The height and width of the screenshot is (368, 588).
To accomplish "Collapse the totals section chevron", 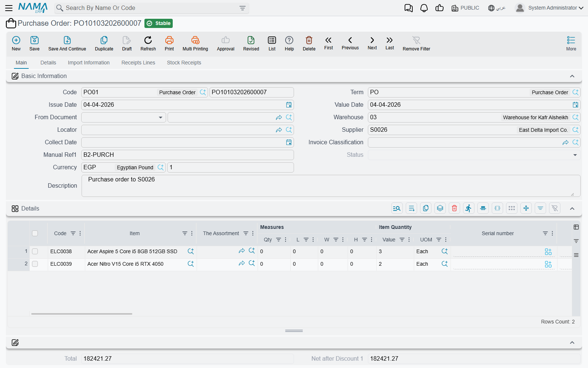I will point(572,343).
